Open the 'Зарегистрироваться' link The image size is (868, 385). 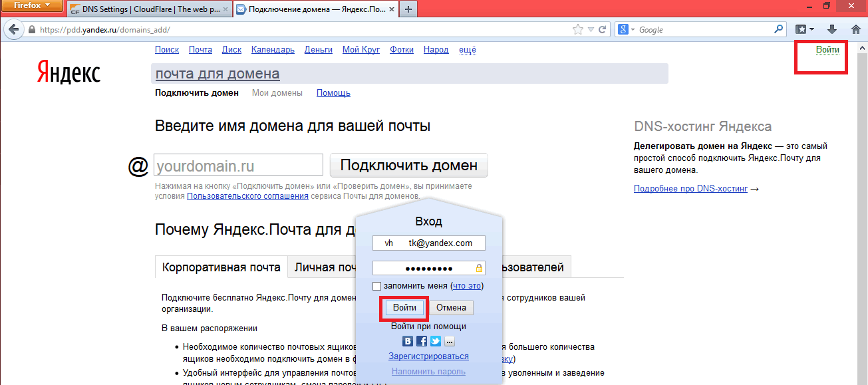(x=428, y=356)
